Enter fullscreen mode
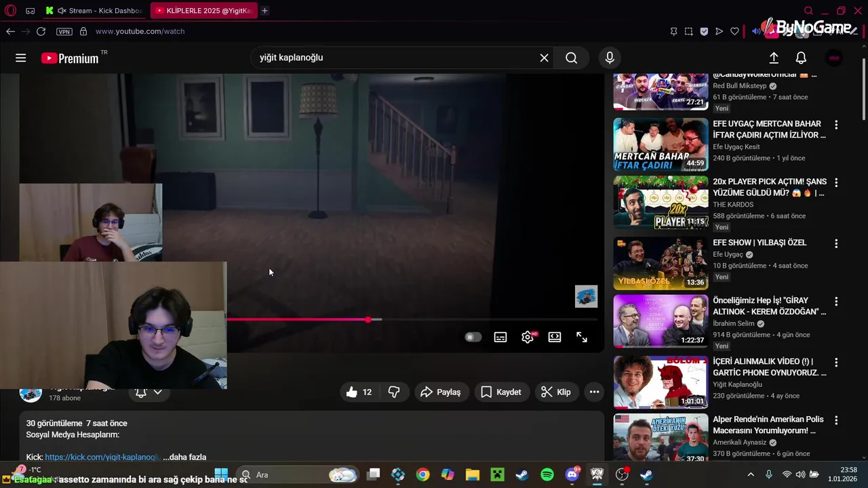 tap(582, 337)
